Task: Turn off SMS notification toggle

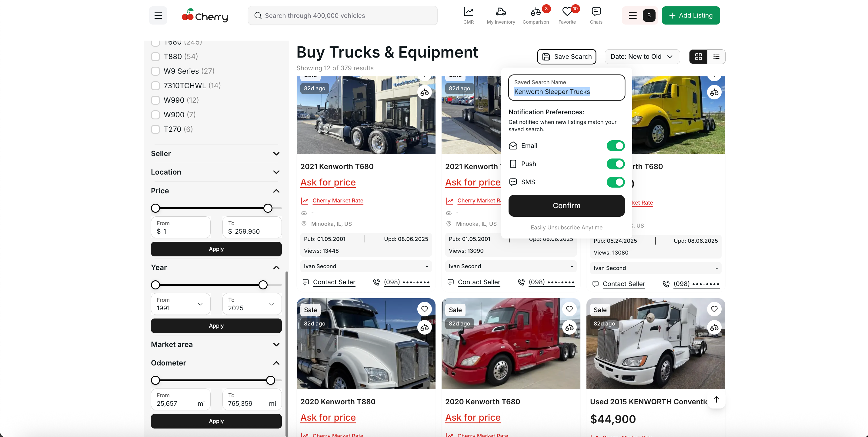Action: click(x=615, y=182)
